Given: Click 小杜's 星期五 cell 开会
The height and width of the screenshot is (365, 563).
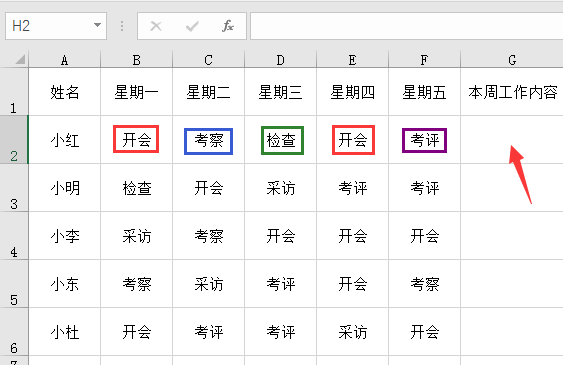Looking at the screenshot, I should (x=424, y=332).
